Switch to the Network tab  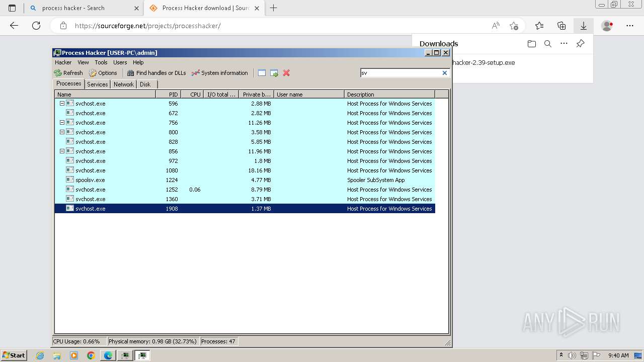point(123,84)
